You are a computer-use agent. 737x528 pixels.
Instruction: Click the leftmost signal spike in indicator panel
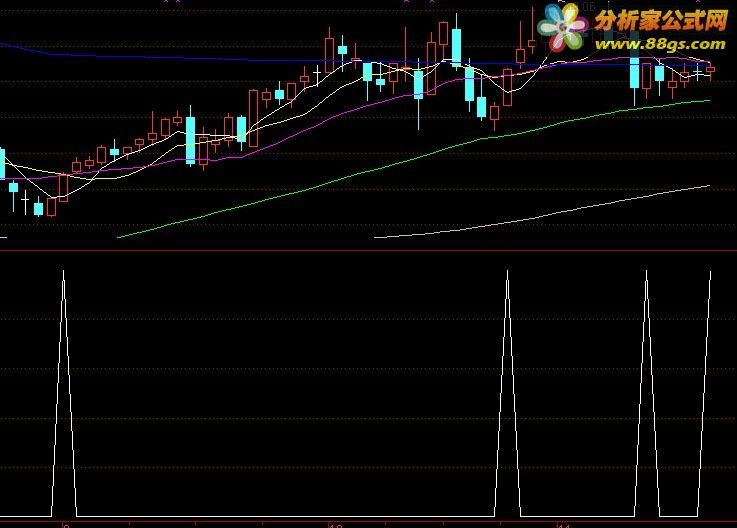point(64,393)
